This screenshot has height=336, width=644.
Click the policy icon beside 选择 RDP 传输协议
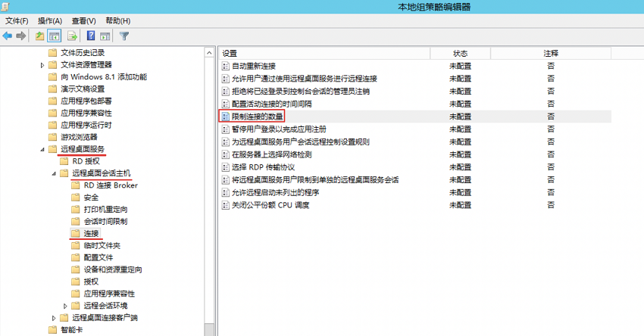[x=225, y=167]
